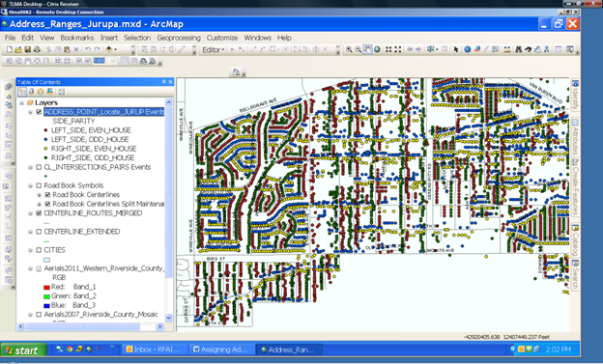Choose the Select Elements black arrow tool

pos(456,49)
